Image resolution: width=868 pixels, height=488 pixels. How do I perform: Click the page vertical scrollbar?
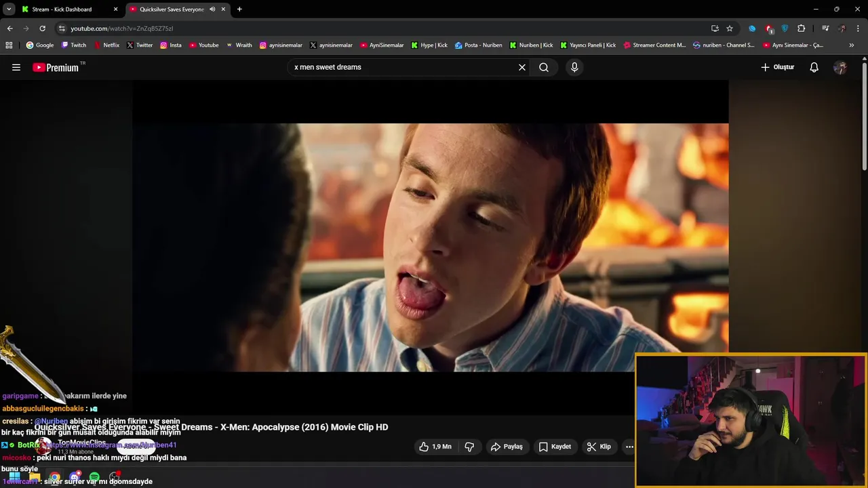865,115
